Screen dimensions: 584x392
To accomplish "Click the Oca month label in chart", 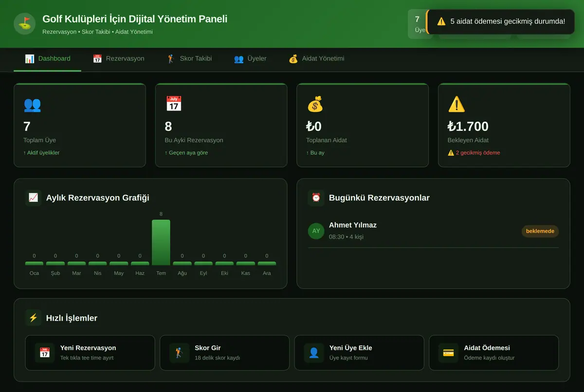I will click(34, 273).
